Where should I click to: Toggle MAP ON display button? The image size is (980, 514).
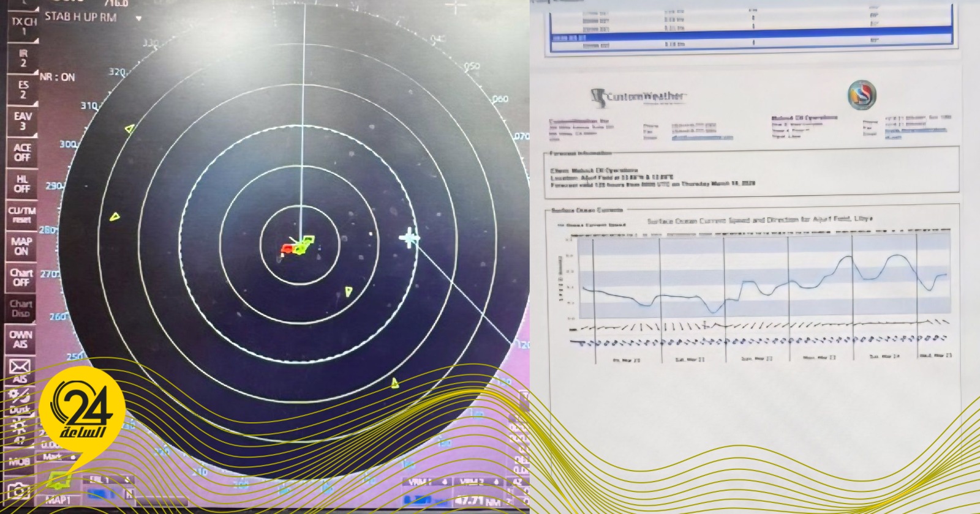point(21,246)
